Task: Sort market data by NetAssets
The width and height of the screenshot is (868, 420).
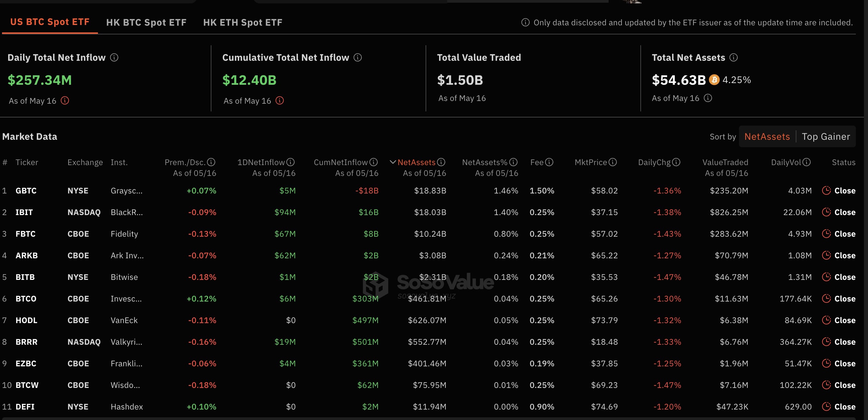Action: tap(767, 137)
